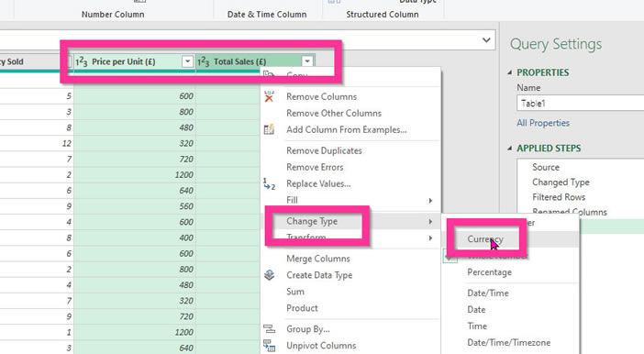Collapse the PROPERTIES section

pos(510,72)
